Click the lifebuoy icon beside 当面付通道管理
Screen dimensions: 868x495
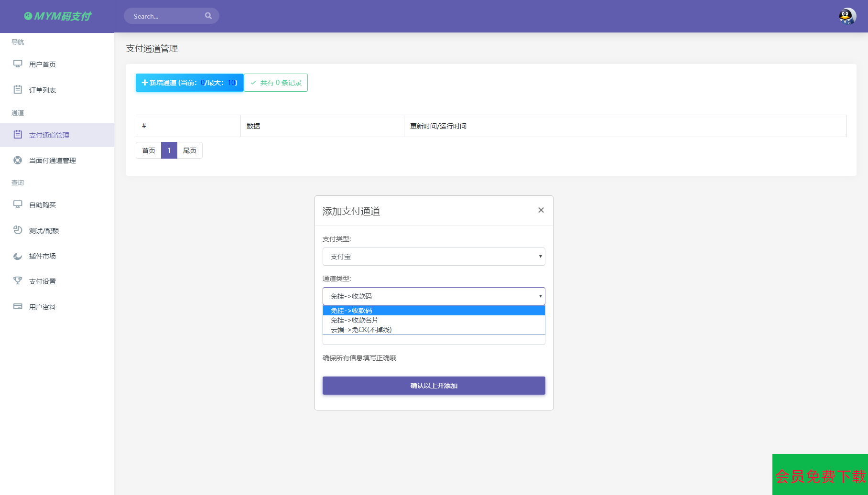pos(18,160)
